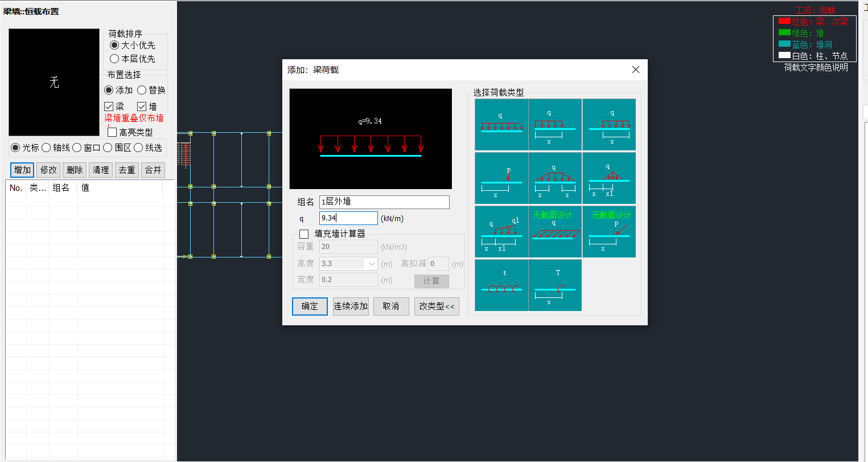Image resolution: width=868 pixels, height=462 pixels.
Task: Switch selection mode to 轴线
Action: [x=47, y=148]
